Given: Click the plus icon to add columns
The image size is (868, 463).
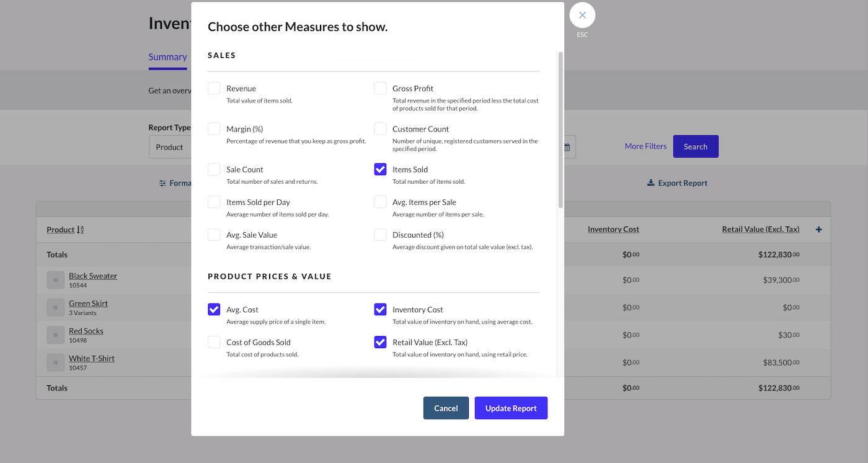Looking at the screenshot, I should [x=818, y=230].
